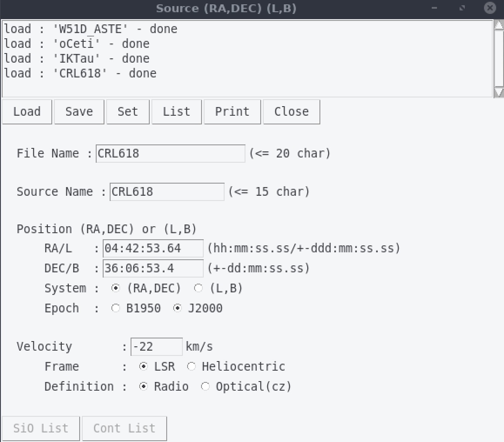Choose the B1950 epoch
The image size is (504, 442).
click(x=116, y=308)
